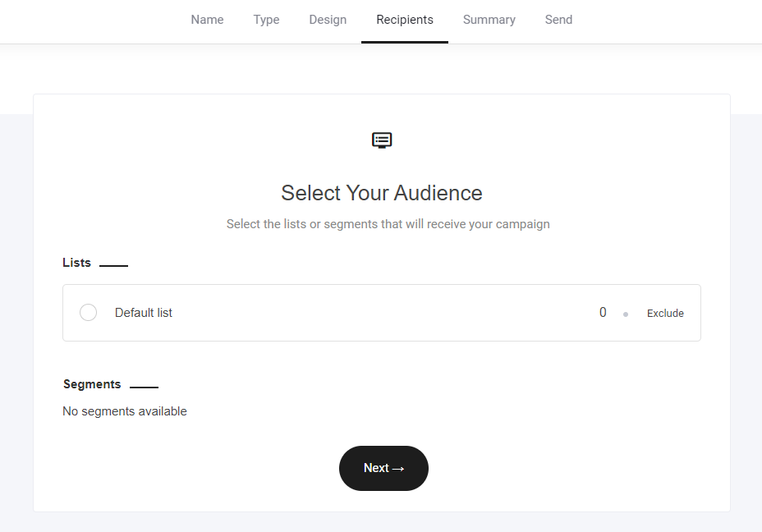
Task: Click the audience list icon above the heading
Action: click(382, 140)
